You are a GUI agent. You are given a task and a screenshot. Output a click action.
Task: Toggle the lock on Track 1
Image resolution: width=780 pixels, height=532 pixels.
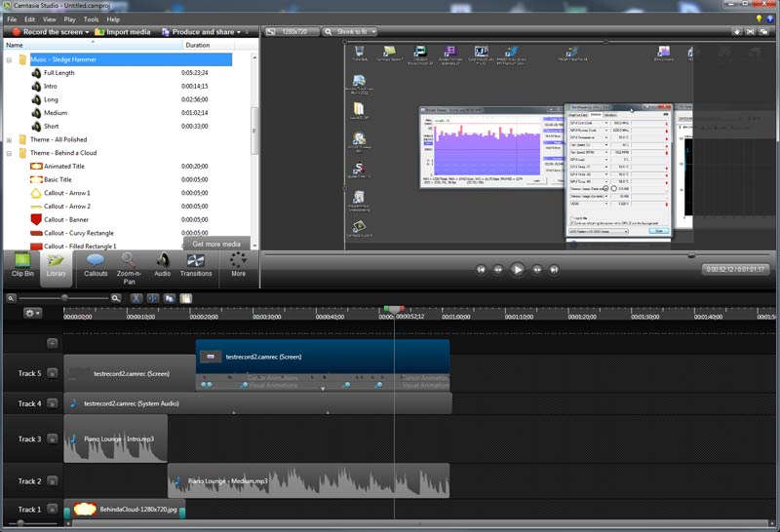click(x=53, y=510)
